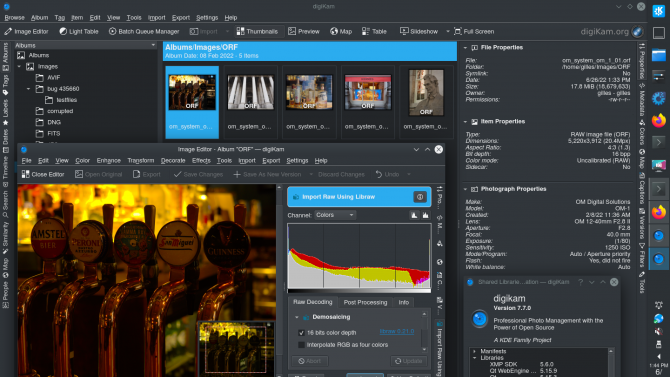
Task: Switch to Thumbnails view
Action: (x=257, y=31)
